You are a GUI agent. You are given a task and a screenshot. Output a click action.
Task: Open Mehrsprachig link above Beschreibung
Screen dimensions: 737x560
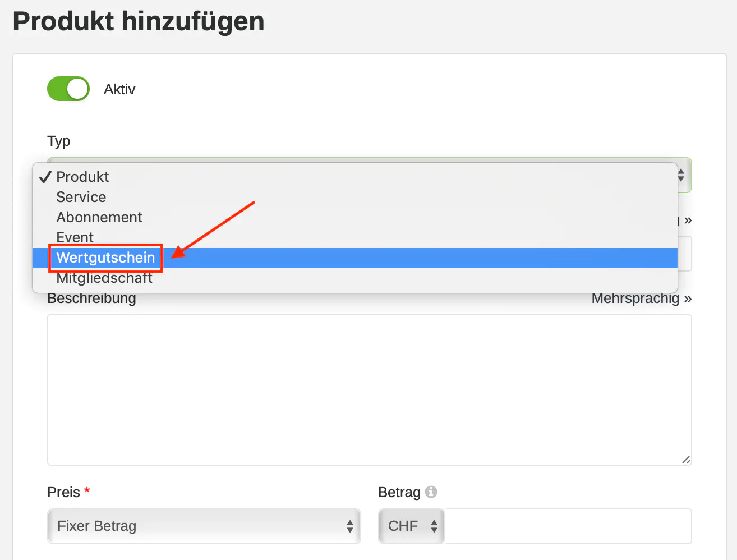pos(641,298)
